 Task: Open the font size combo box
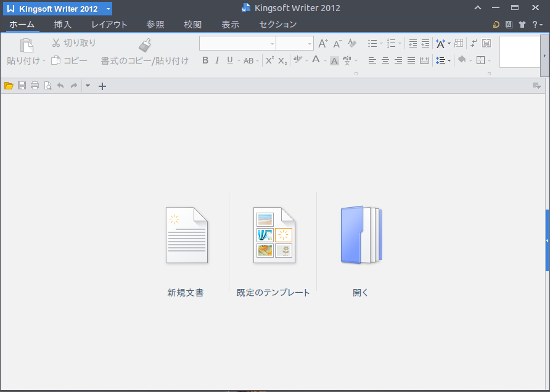pyautogui.click(x=295, y=44)
